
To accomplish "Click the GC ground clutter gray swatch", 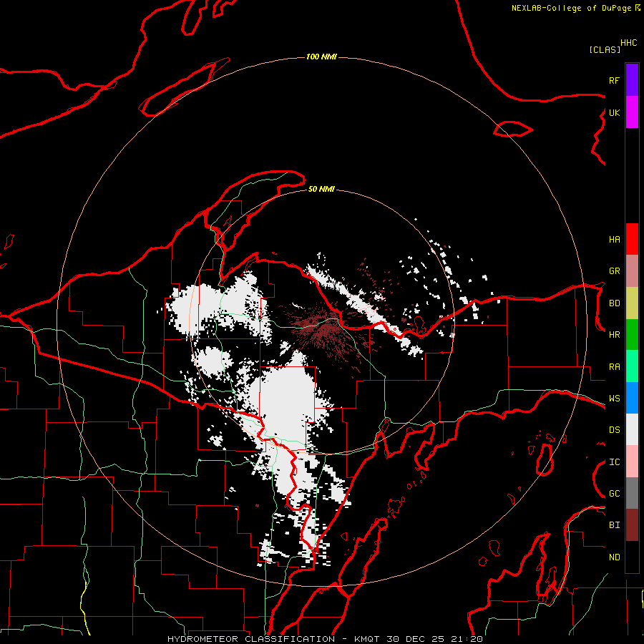I will 632,493.
